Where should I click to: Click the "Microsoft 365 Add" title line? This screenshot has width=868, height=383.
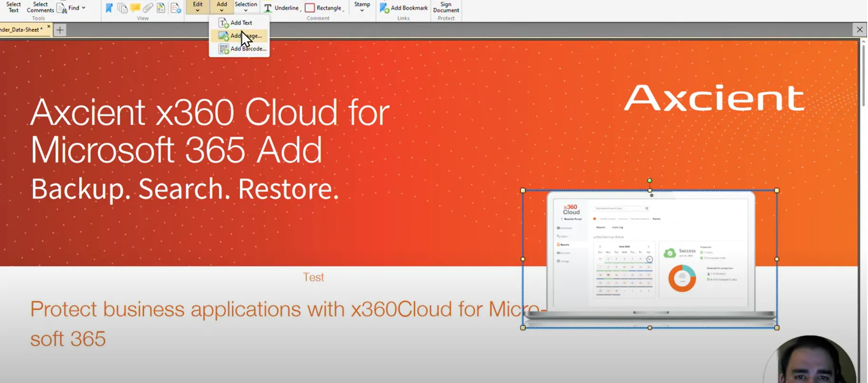(x=176, y=150)
